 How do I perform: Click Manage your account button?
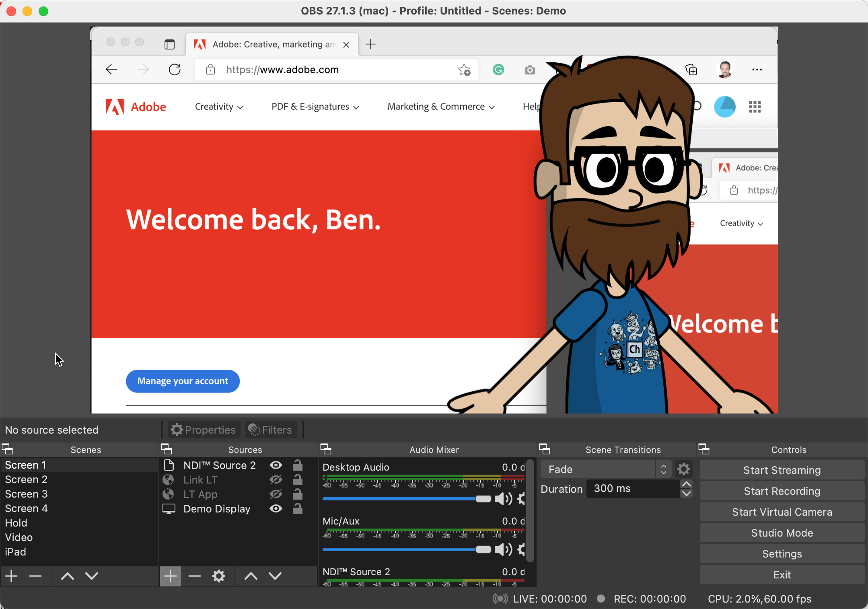183,381
